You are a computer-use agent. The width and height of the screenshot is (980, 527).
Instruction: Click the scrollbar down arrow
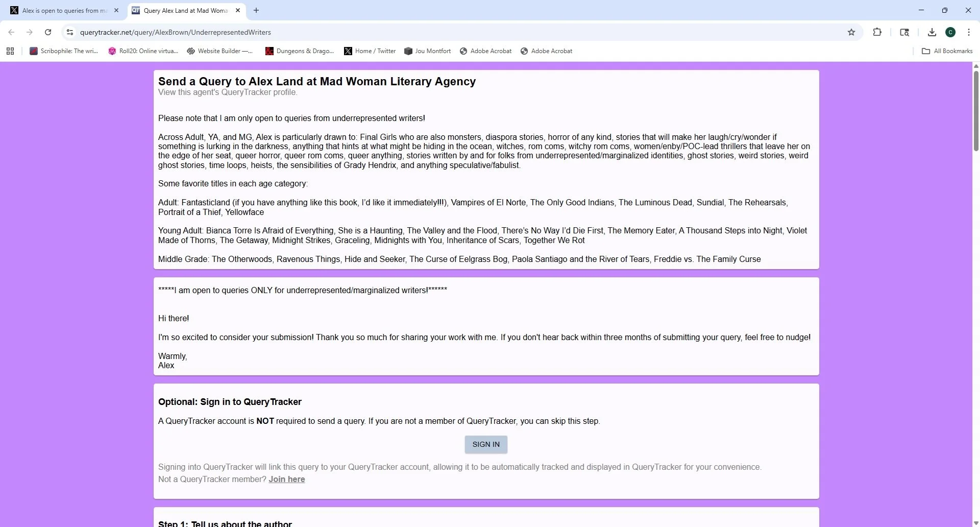(976, 523)
